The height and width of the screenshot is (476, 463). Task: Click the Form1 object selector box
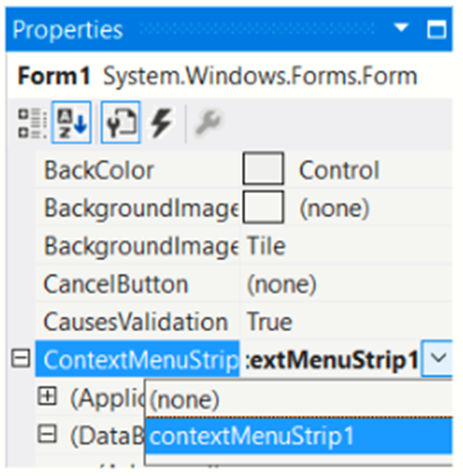217,76
